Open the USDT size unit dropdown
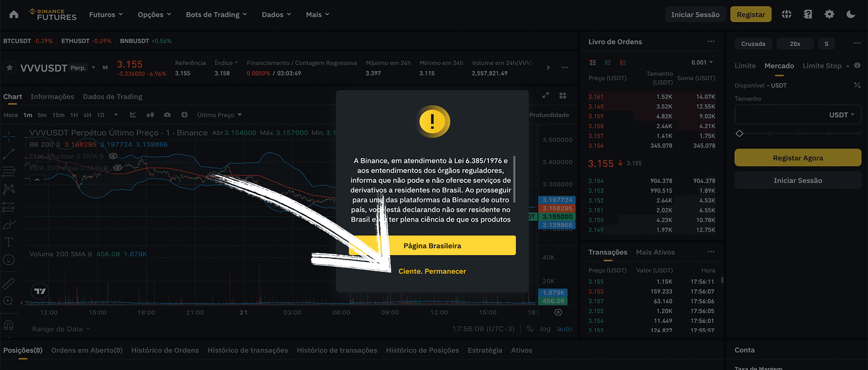 coord(842,115)
